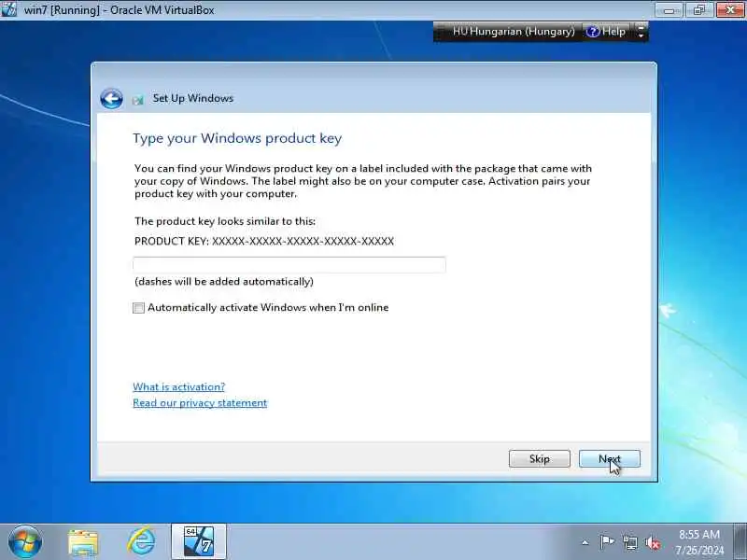Click the Next button
This screenshot has height=560, width=747.
(x=610, y=458)
